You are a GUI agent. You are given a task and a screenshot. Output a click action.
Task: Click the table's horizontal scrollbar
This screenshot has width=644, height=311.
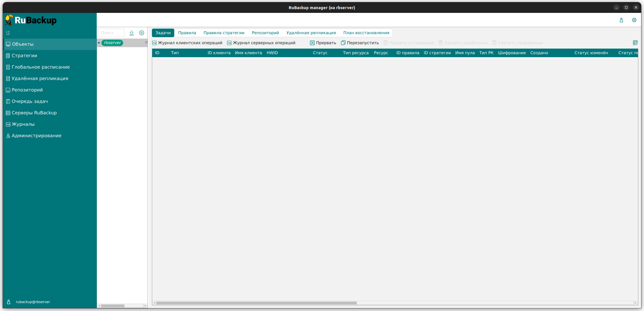[256, 303]
